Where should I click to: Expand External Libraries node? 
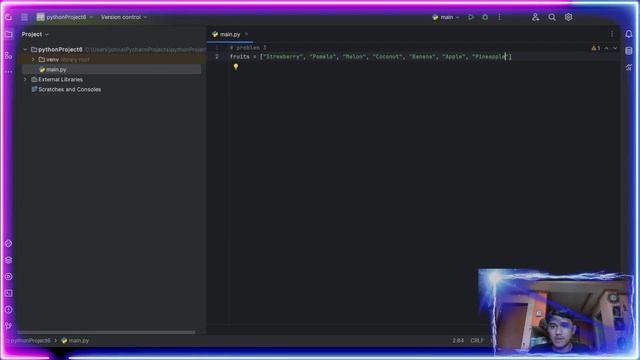[x=25, y=80]
